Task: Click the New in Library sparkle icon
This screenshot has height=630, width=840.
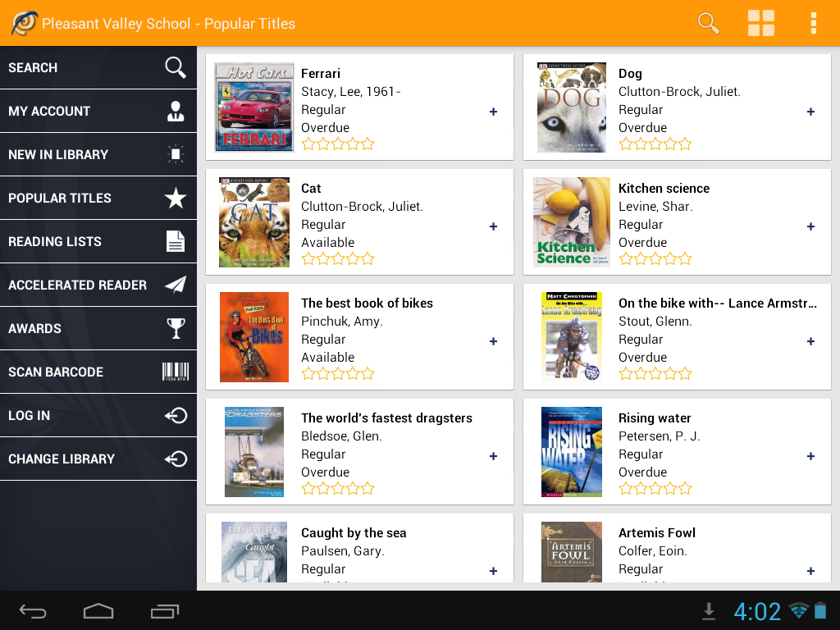Action: (176, 154)
